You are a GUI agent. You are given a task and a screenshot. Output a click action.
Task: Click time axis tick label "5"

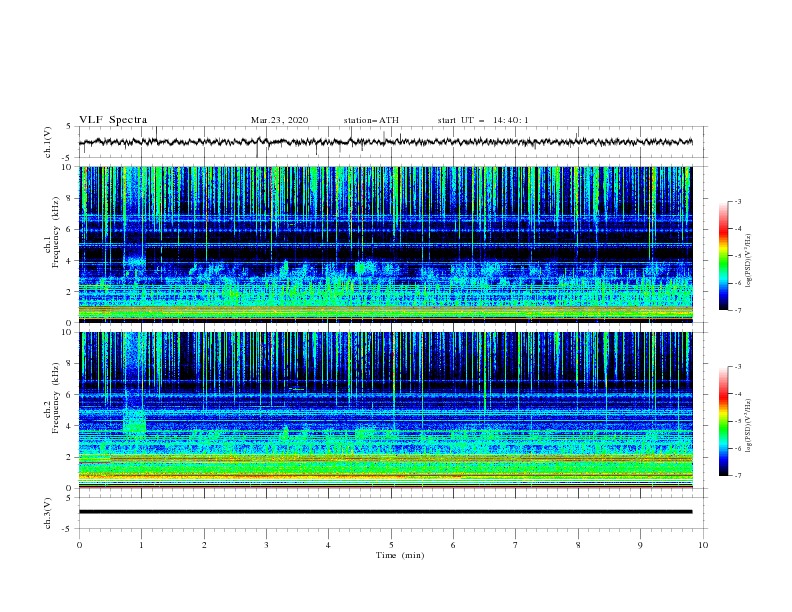click(391, 545)
